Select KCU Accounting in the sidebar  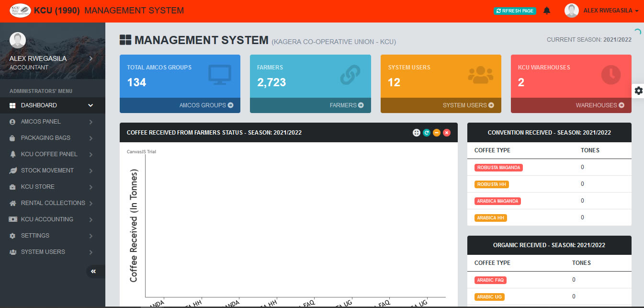[53, 219]
